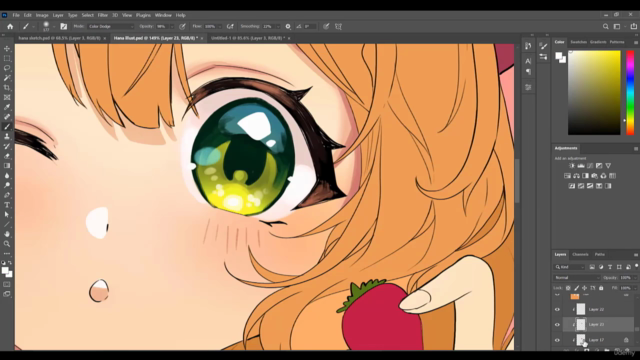This screenshot has width=640, height=360.
Task: Switch to the Paths tab
Action: point(599,254)
